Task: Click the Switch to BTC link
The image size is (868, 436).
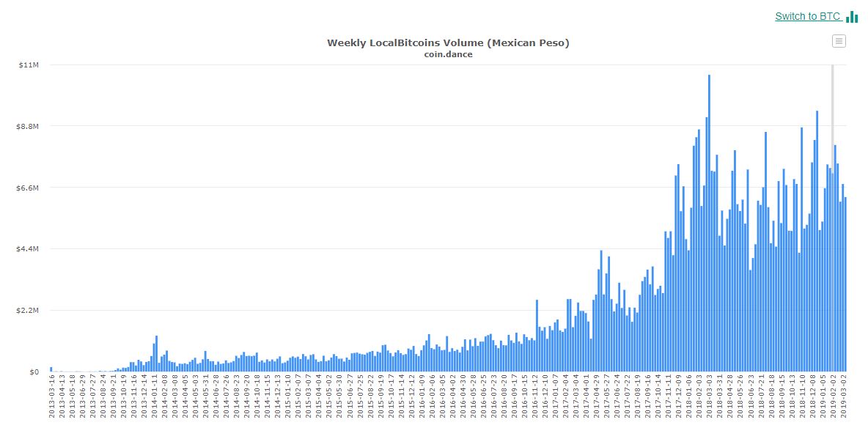Action: tap(808, 16)
